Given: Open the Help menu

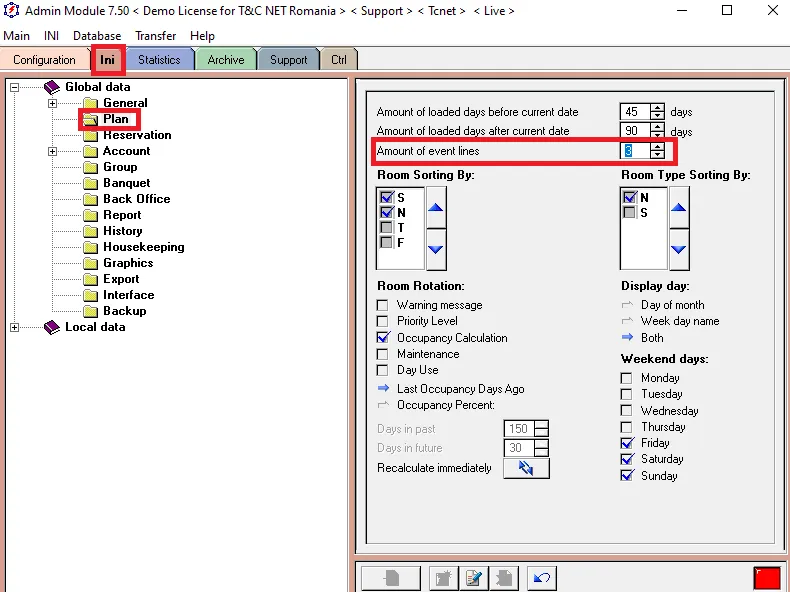Looking at the screenshot, I should point(203,36).
